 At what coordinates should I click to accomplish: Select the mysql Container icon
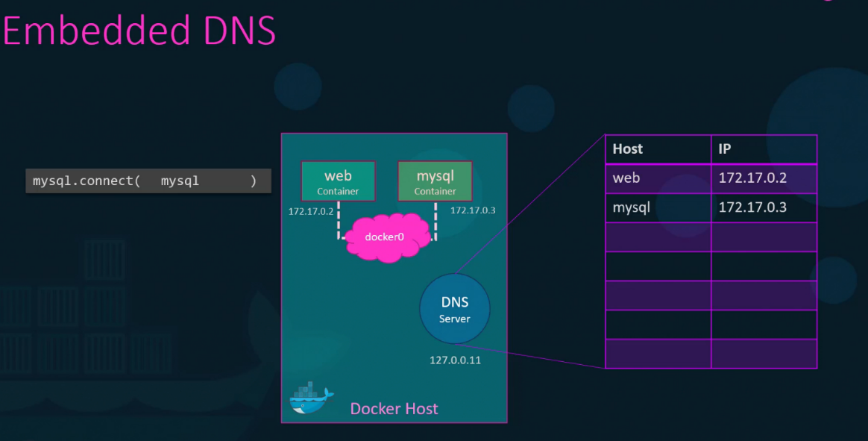click(x=435, y=181)
